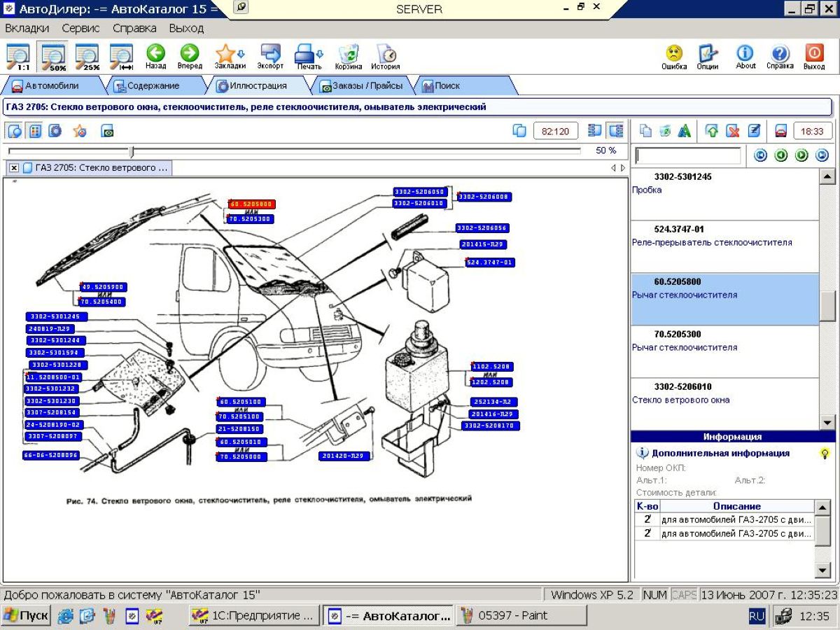The height and width of the screenshot is (630, 840).
Task: Set illustration zoom to 1:1
Action: click(18, 55)
